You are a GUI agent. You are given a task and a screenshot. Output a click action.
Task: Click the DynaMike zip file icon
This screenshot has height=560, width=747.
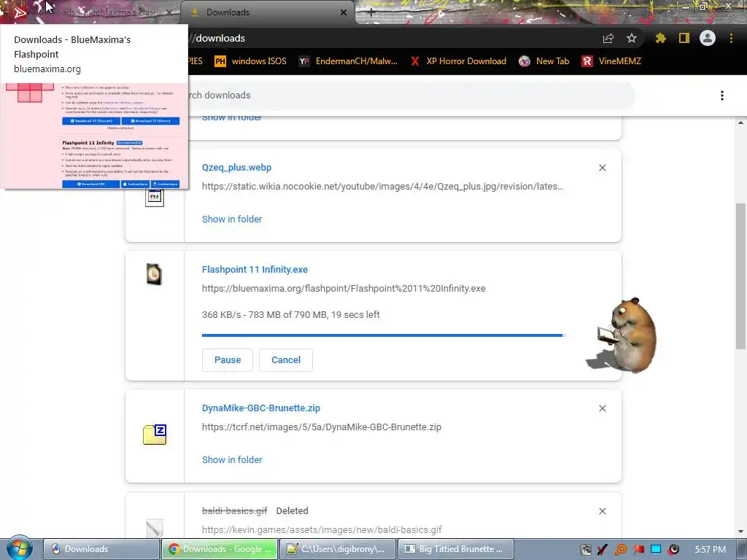tap(155, 435)
